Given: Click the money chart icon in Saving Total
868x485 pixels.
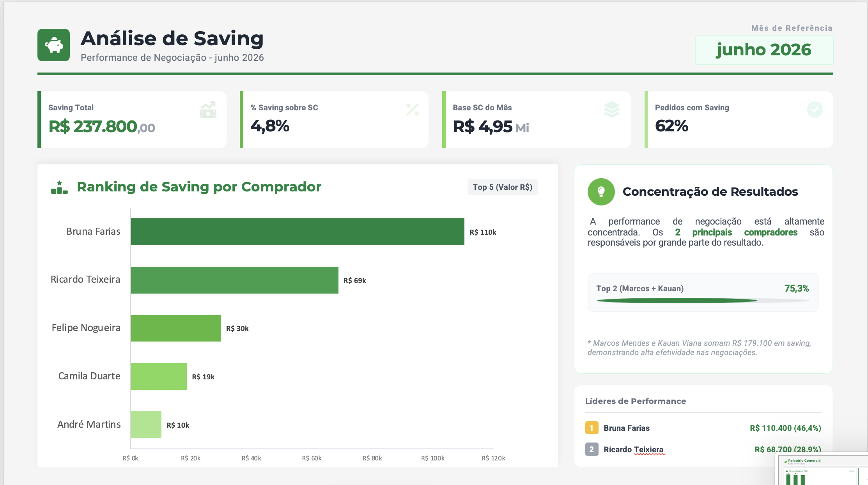Looking at the screenshot, I should tap(208, 110).
